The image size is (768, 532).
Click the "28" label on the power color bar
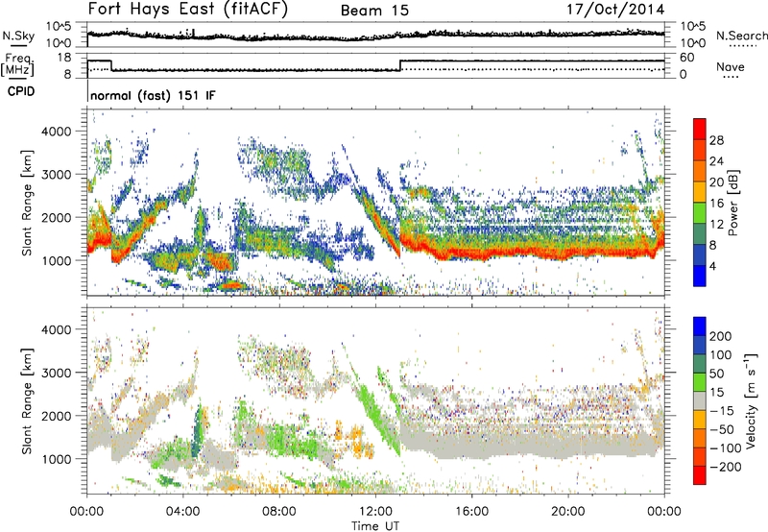pyautogui.click(x=716, y=140)
